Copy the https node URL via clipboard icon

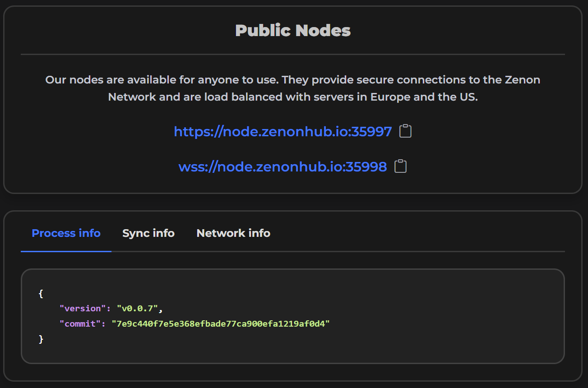(x=405, y=131)
